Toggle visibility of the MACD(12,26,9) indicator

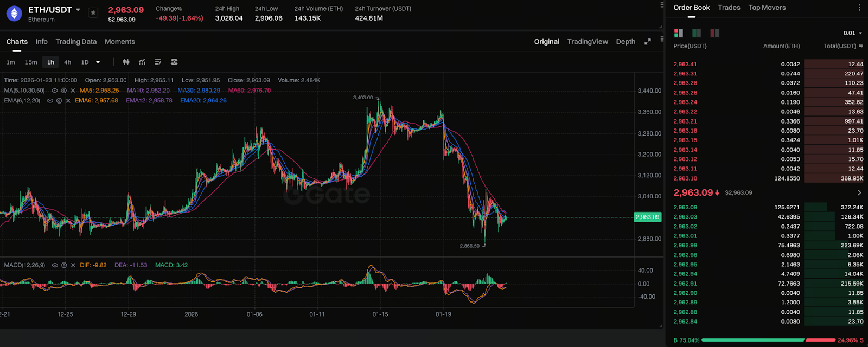pyautogui.click(x=55, y=265)
